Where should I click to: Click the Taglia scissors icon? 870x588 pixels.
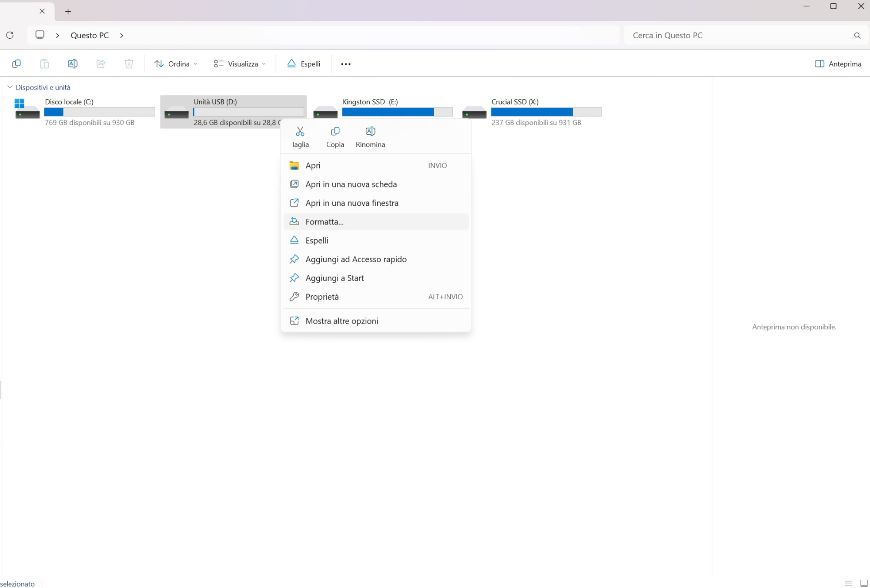coord(300,131)
